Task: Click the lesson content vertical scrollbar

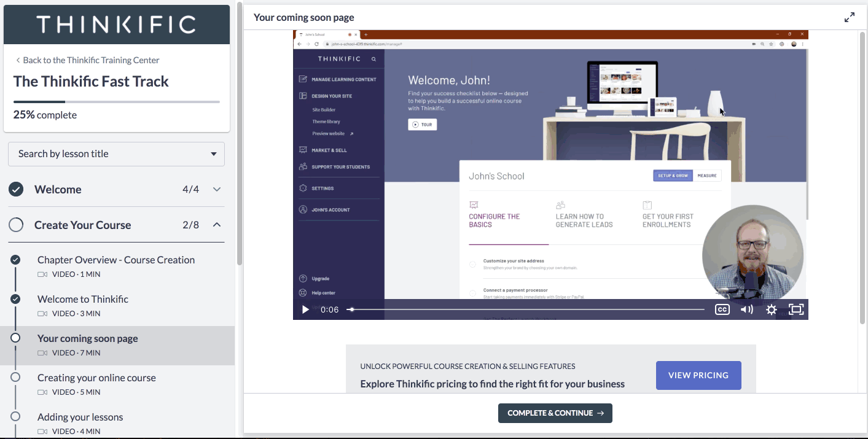Action: [x=862, y=178]
